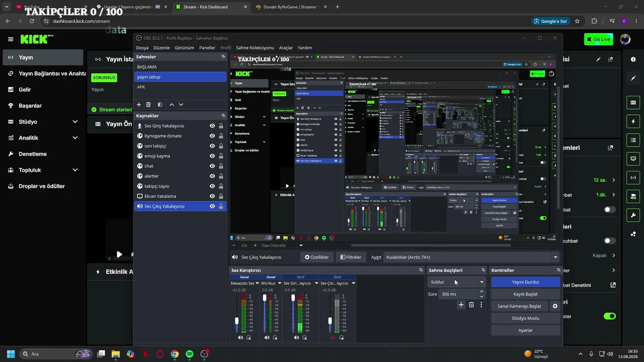Hide the bynogame donate source

click(212, 136)
